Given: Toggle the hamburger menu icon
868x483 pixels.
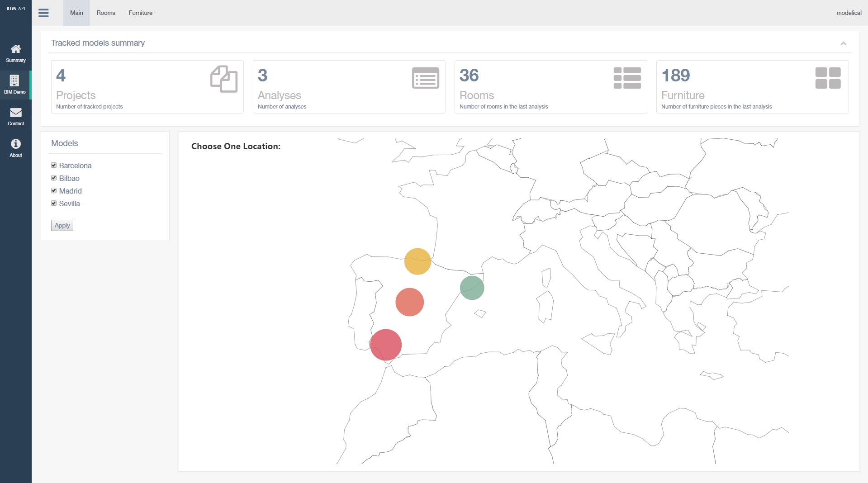Looking at the screenshot, I should [43, 13].
